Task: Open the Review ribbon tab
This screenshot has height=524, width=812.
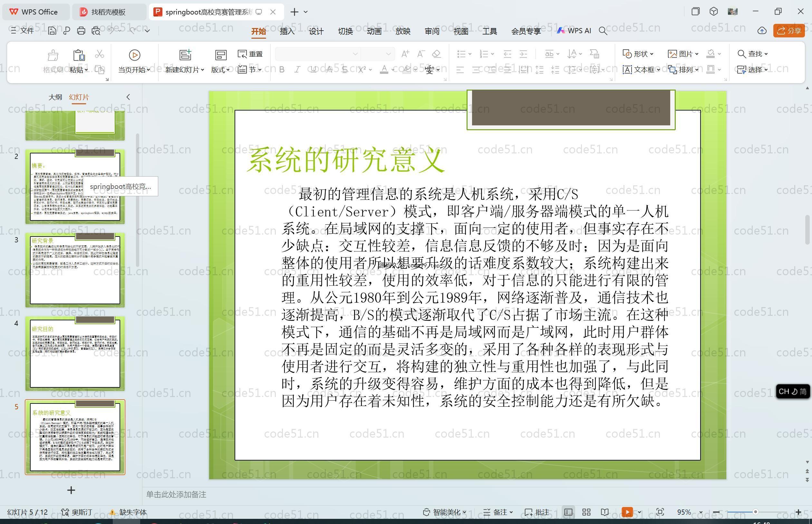Action: (432, 31)
